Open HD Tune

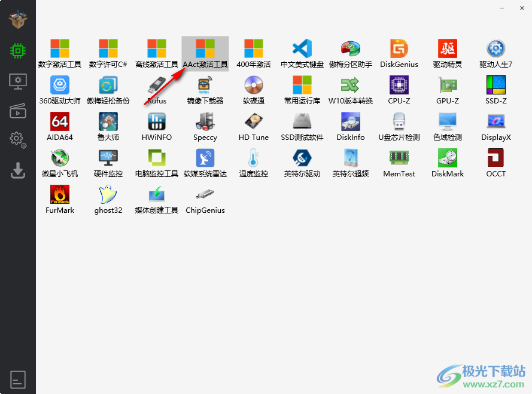[254, 127]
